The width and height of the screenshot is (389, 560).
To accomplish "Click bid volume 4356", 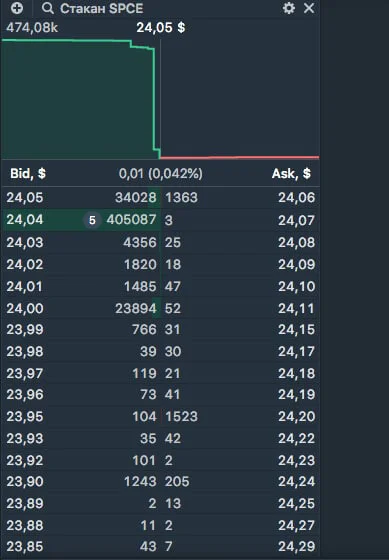I will 140,242.
